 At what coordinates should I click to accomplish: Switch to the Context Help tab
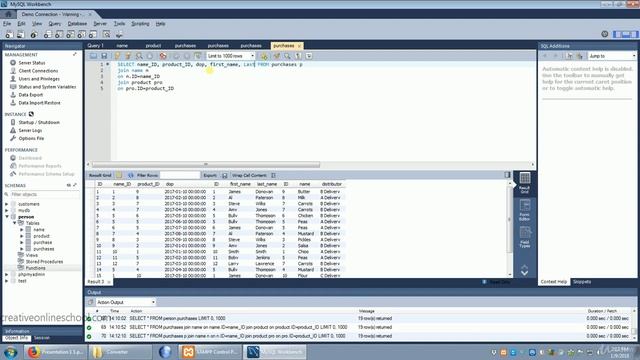pyautogui.click(x=554, y=282)
